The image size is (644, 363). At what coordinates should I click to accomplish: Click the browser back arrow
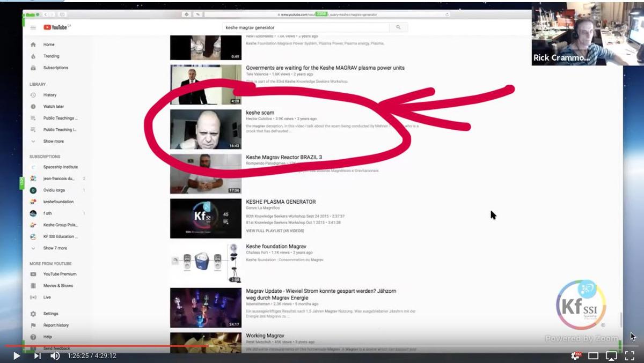pos(45,14)
